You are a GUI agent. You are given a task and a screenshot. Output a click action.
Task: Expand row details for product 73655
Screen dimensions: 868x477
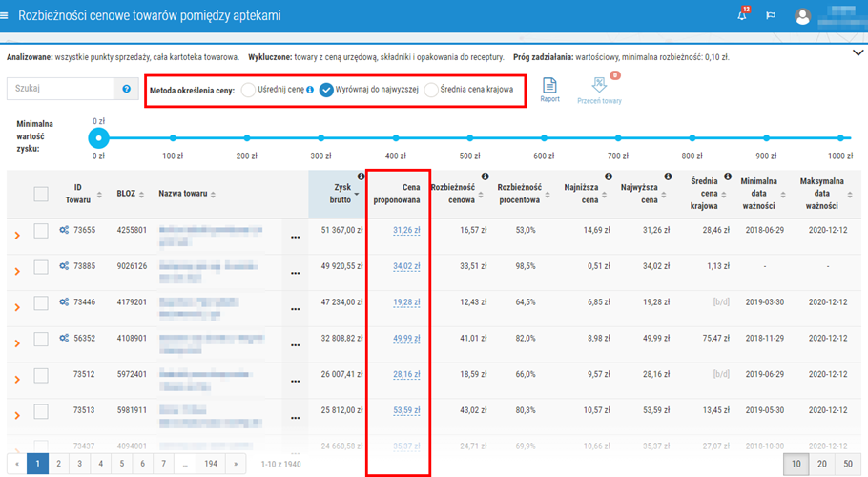(x=16, y=232)
